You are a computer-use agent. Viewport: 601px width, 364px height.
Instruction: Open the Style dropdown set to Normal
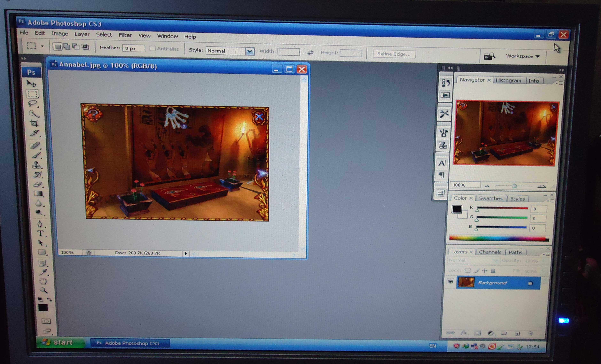point(249,51)
